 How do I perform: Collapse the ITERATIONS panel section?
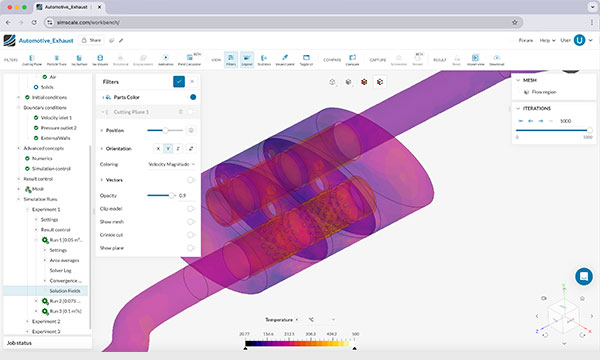[518, 108]
